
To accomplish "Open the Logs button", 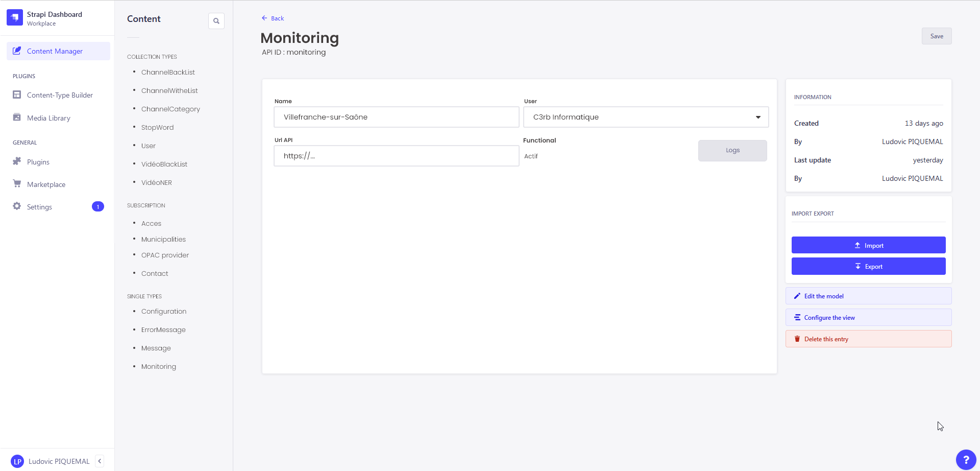I will pyautogui.click(x=732, y=150).
